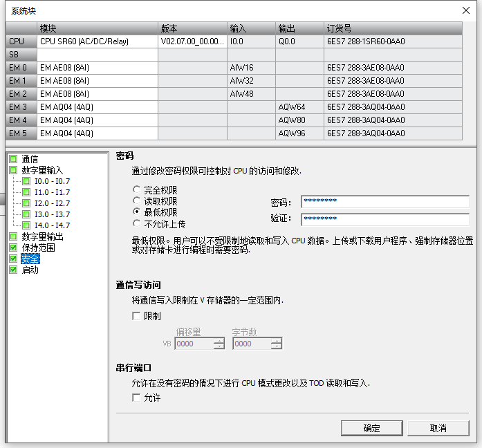Viewport: 482px width, 448px height.
Task: Choose the 读取权限 option
Action: pyautogui.click(x=136, y=200)
